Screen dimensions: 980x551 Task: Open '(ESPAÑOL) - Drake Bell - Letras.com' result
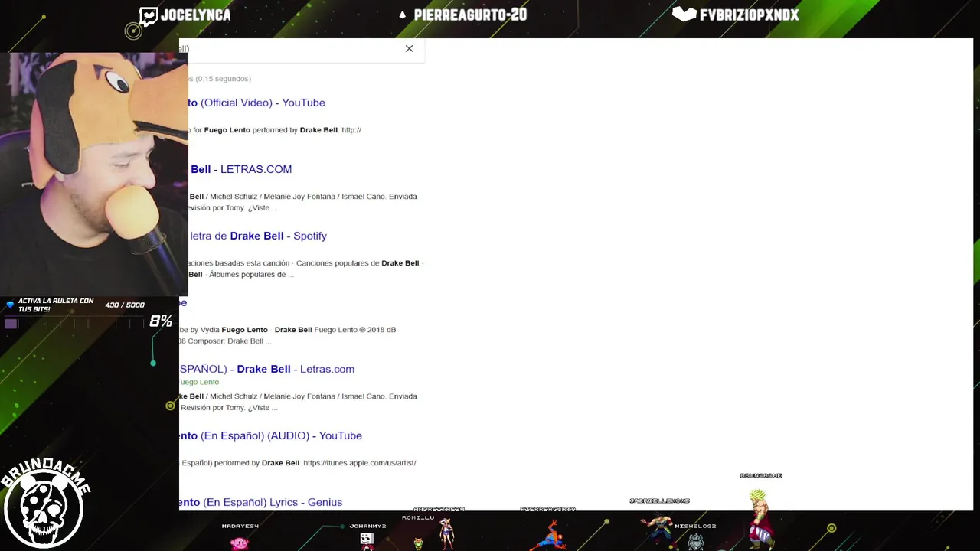tap(266, 369)
